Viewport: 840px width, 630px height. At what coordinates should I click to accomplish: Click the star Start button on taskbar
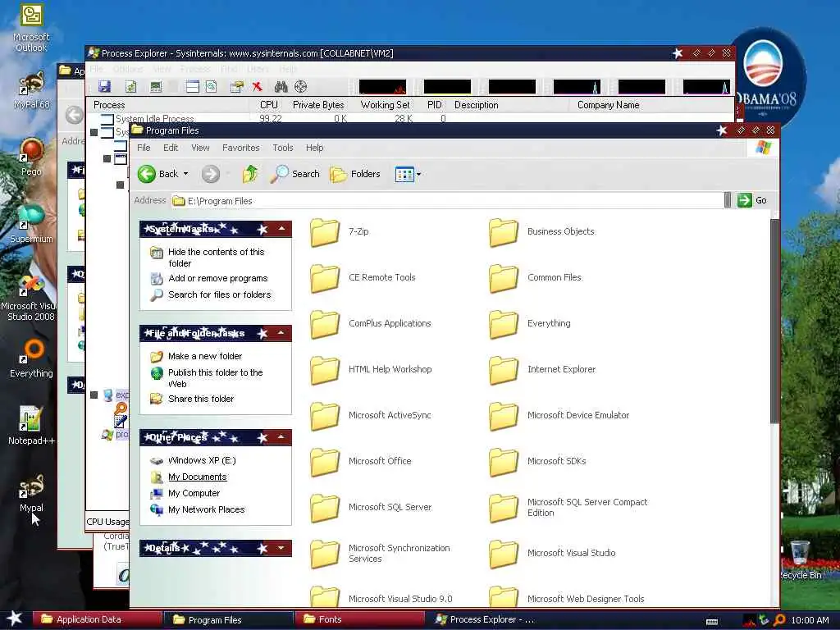pyautogui.click(x=15, y=619)
